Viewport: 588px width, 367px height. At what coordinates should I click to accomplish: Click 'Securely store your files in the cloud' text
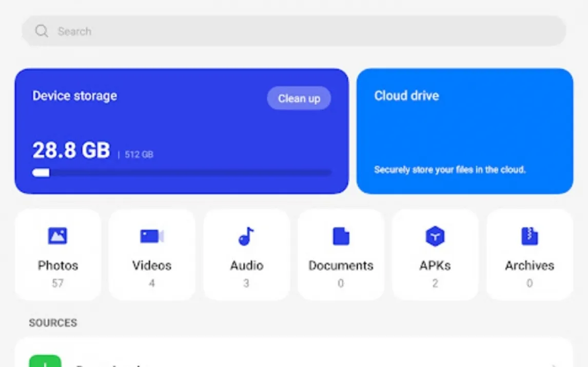click(449, 170)
